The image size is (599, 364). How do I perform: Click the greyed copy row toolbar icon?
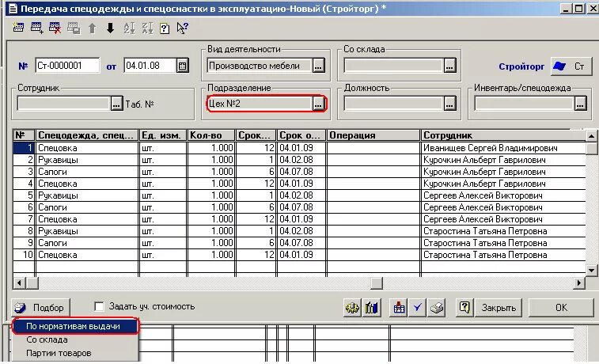point(74,28)
